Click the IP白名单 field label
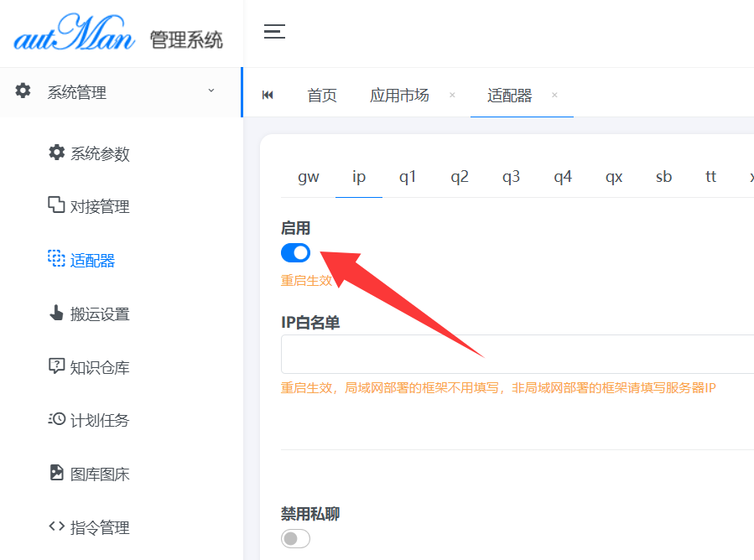 coord(310,322)
